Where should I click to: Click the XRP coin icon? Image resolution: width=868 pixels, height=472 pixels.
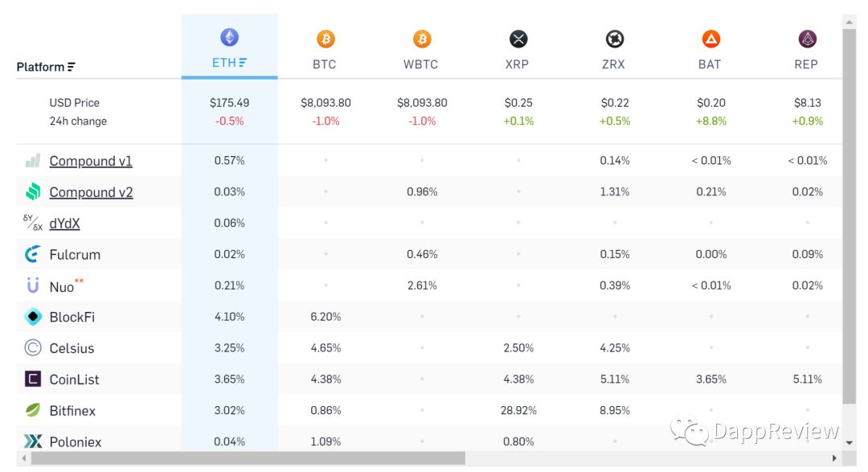(518, 39)
